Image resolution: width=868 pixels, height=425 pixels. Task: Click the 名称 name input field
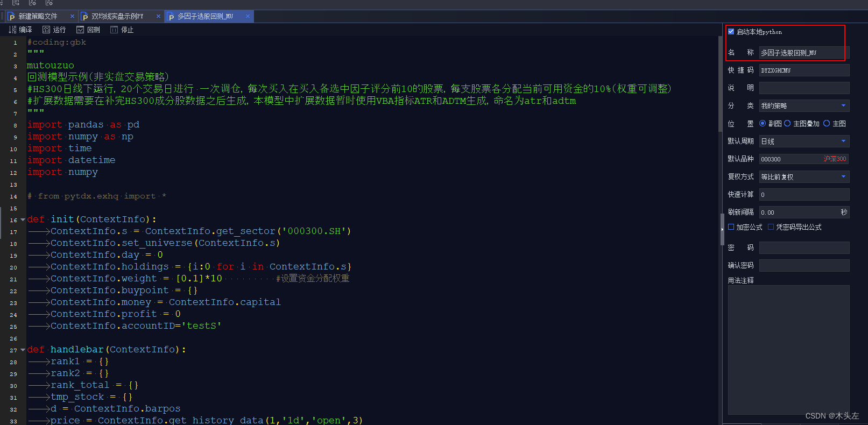click(x=804, y=52)
